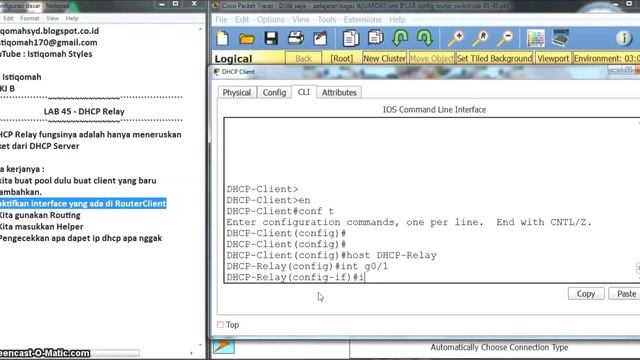Open a file with the folder icon

[x=247, y=39]
